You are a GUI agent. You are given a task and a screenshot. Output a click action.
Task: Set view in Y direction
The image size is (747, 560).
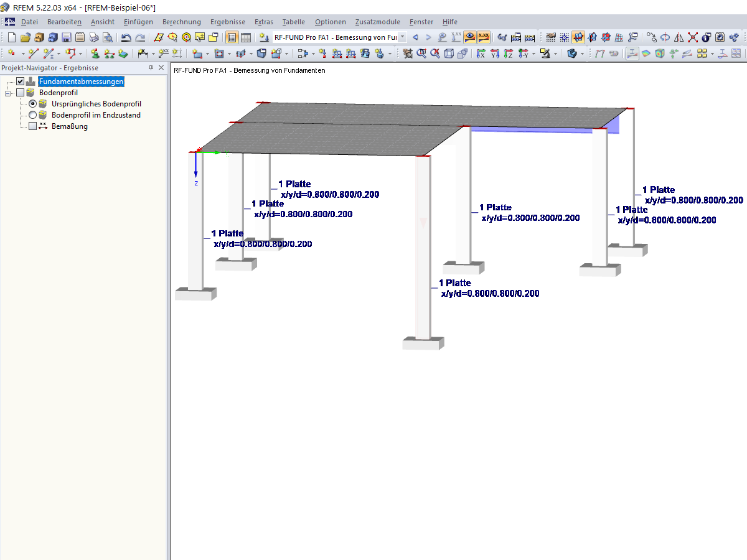click(x=494, y=54)
